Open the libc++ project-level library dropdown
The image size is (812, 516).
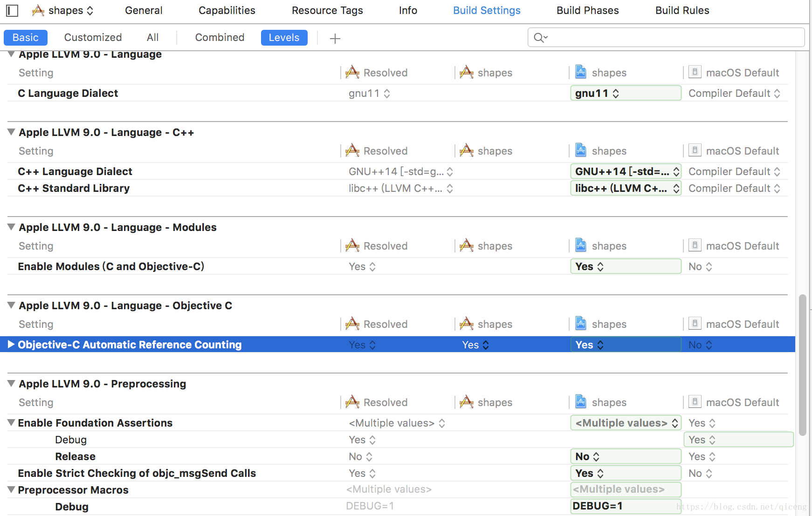coord(626,188)
